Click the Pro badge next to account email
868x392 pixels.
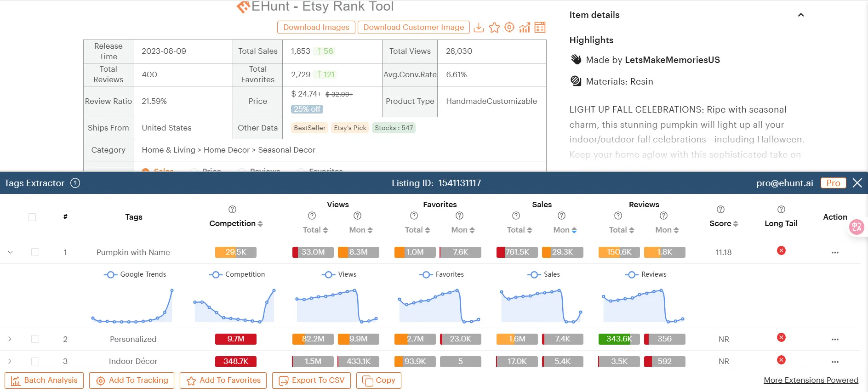coord(833,183)
